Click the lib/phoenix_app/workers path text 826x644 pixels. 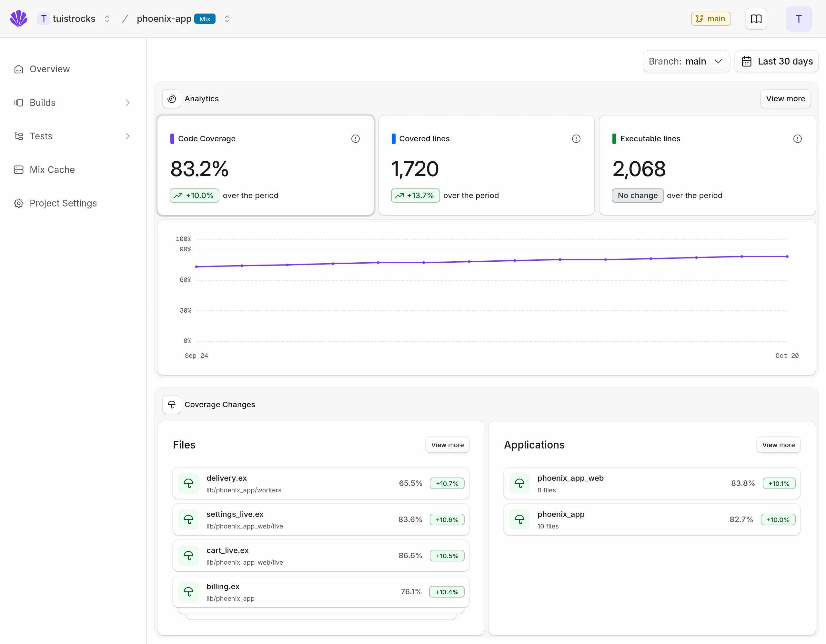(x=244, y=490)
